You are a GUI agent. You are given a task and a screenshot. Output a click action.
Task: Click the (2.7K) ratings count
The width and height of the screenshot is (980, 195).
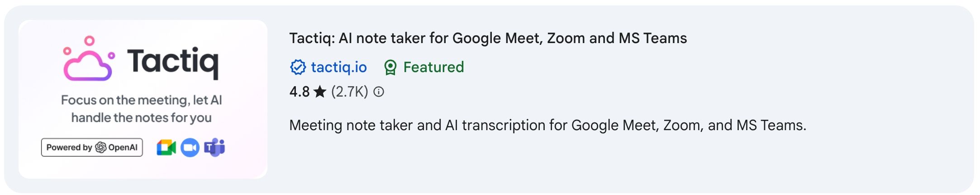click(x=349, y=92)
